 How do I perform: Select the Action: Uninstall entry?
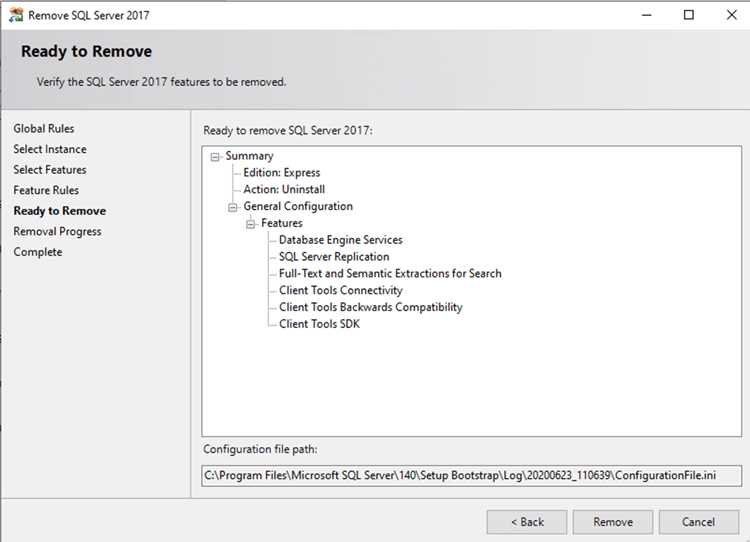[x=284, y=189]
